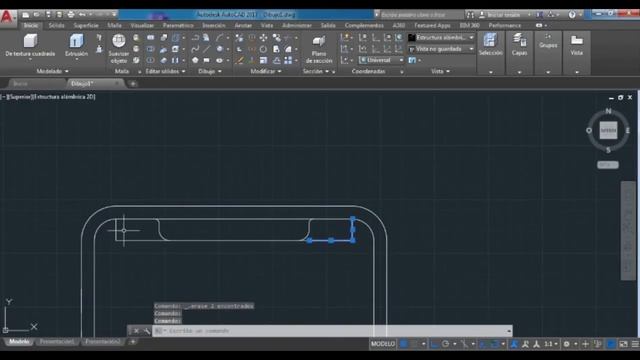Select the Spline curve tool in Dibujo panel

pyautogui.click(x=195, y=49)
